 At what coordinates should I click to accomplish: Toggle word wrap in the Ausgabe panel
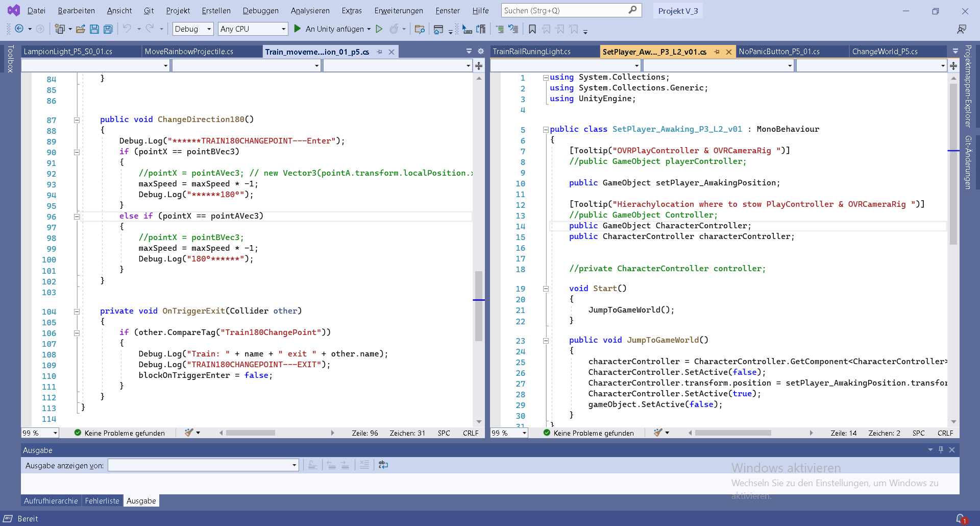coord(383,465)
